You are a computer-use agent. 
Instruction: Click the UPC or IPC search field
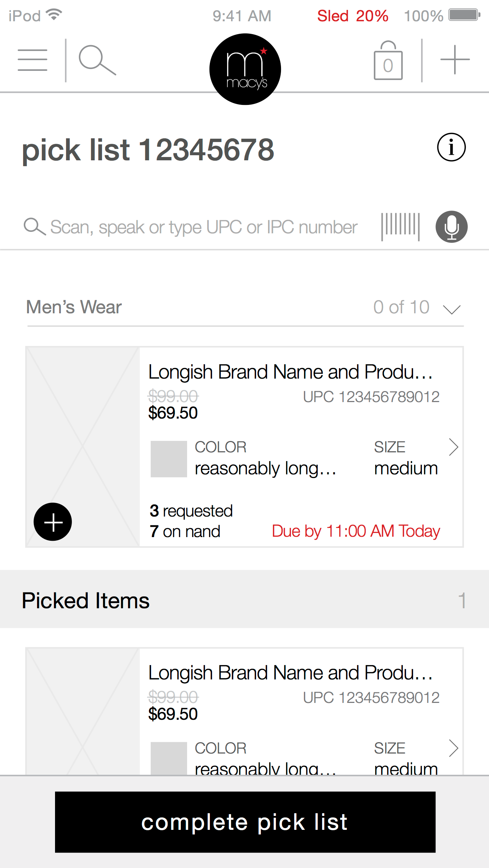pos(203,227)
